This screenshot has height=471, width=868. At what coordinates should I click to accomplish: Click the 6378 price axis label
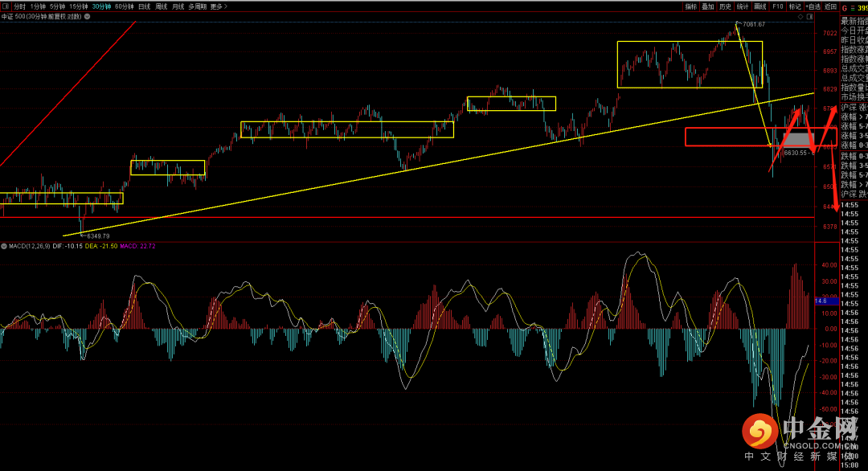tap(829, 227)
